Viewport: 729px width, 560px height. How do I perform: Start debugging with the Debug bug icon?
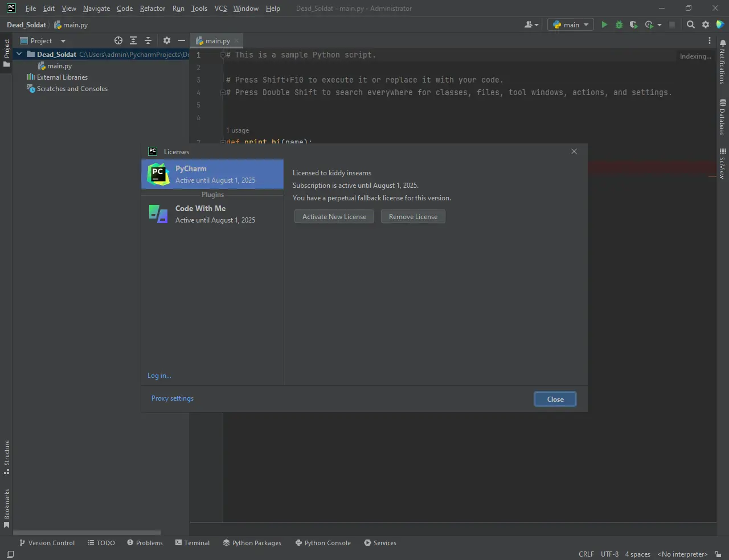[x=619, y=24]
